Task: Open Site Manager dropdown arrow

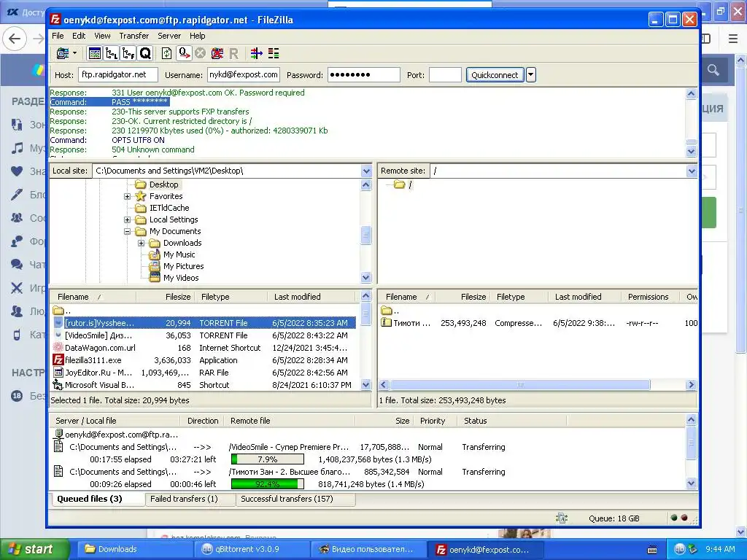Action: tap(75, 53)
